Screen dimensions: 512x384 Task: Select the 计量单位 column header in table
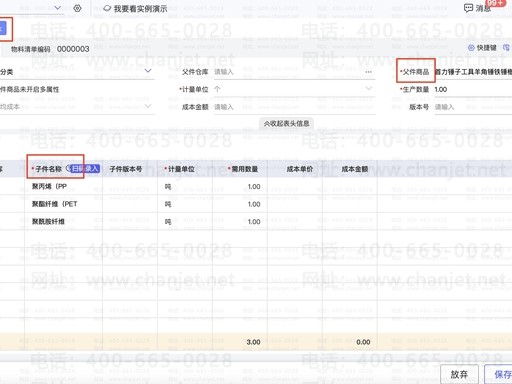[181, 169]
